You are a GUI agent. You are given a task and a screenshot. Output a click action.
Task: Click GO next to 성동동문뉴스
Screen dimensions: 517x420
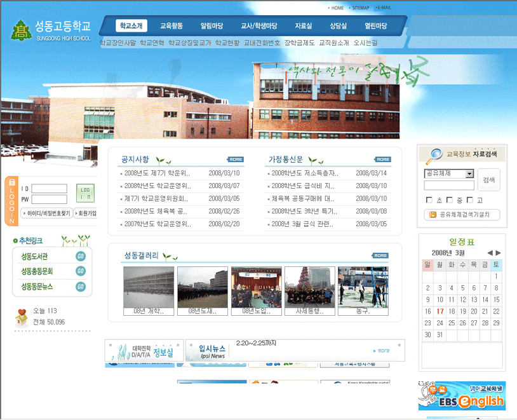tap(81, 287)
